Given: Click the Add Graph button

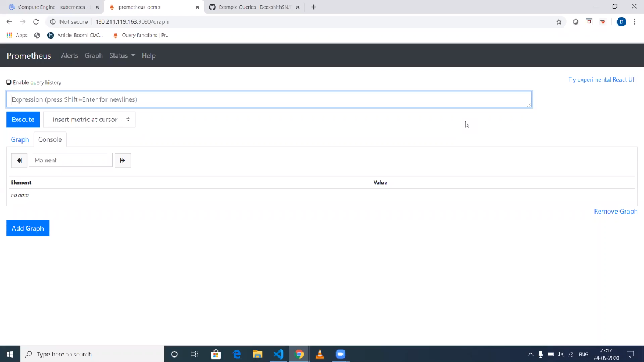Looking at the screenshot, I should [x=28, y=228].
